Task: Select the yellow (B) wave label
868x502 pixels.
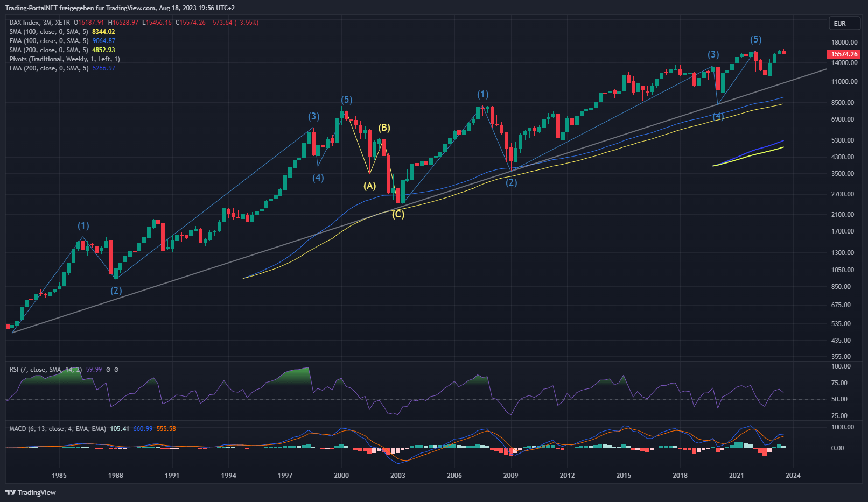Action: [384, 128]
